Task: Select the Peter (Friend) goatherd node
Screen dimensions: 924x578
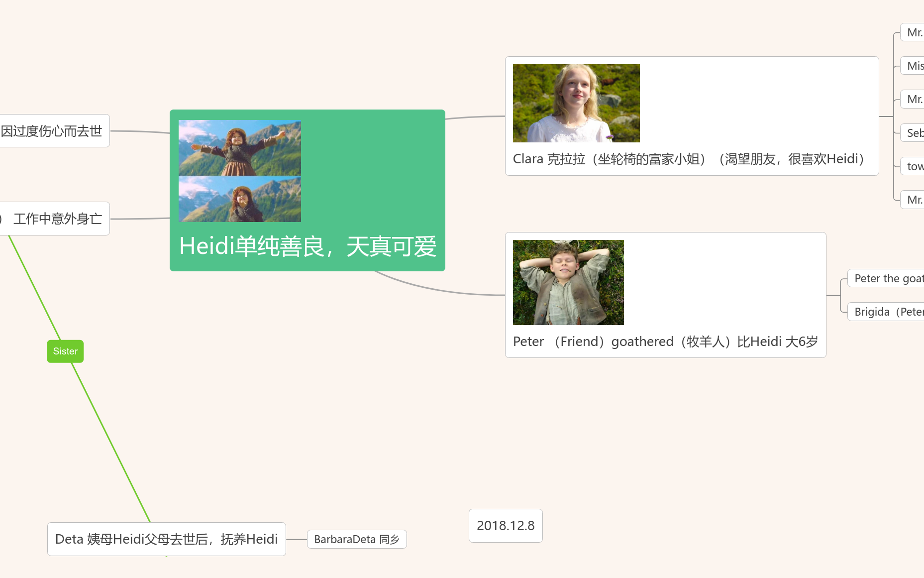Action: pyautogui.click(x=664, y=341)
